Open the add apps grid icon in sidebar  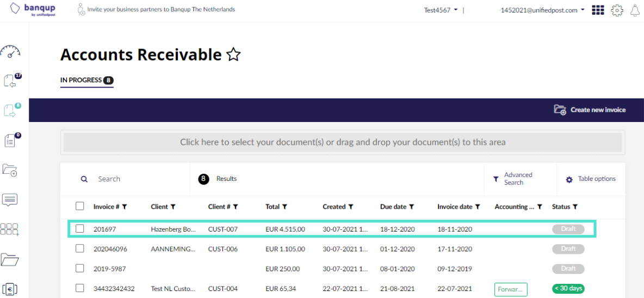[10, 230]
